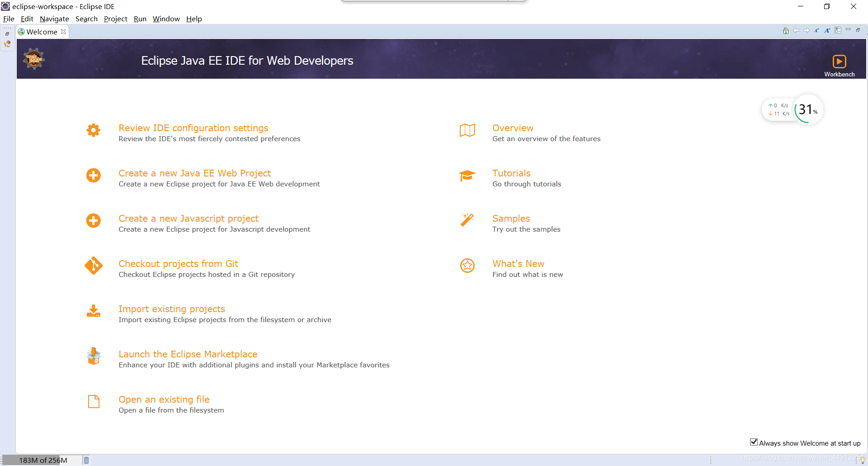This screenshot has height=466, width=868.
Task: Open Create a new Java EE Web Project link
Action: pos(194,173)
